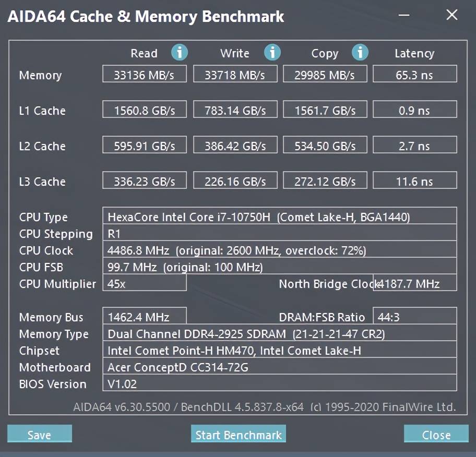Screen dimensions: 476x457
Task: Click the North Bridge Clock value
Action: (x=415, y=283)
